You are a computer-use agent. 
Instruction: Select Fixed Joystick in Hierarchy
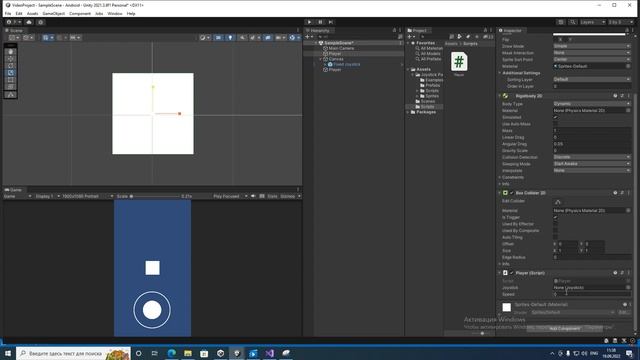[x=347, y=64]
